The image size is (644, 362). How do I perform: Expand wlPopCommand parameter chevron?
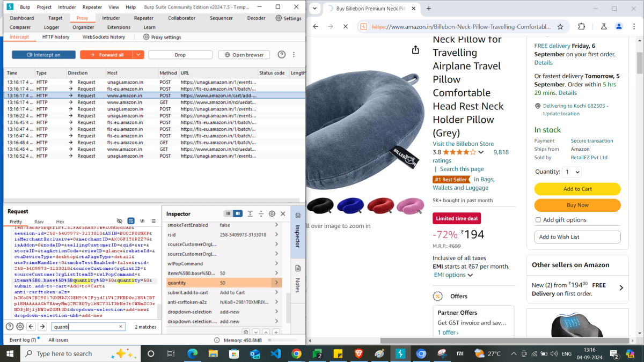[x=277, y=264]
